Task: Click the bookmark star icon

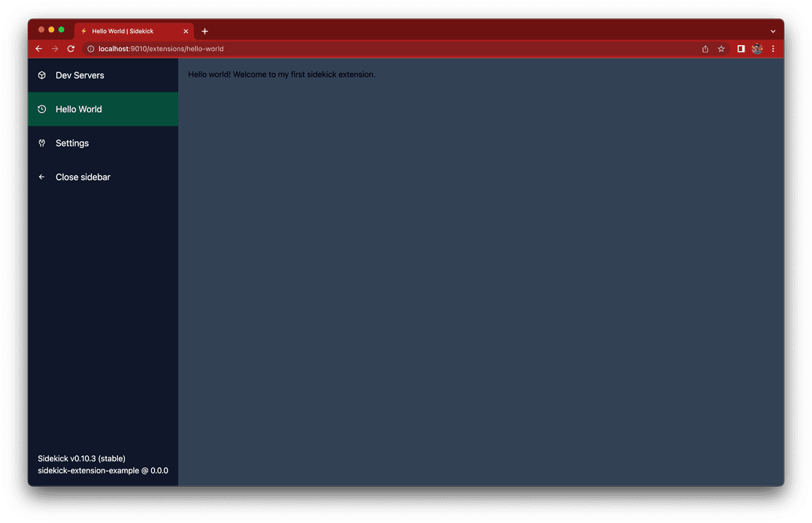Action: [721, 48]
